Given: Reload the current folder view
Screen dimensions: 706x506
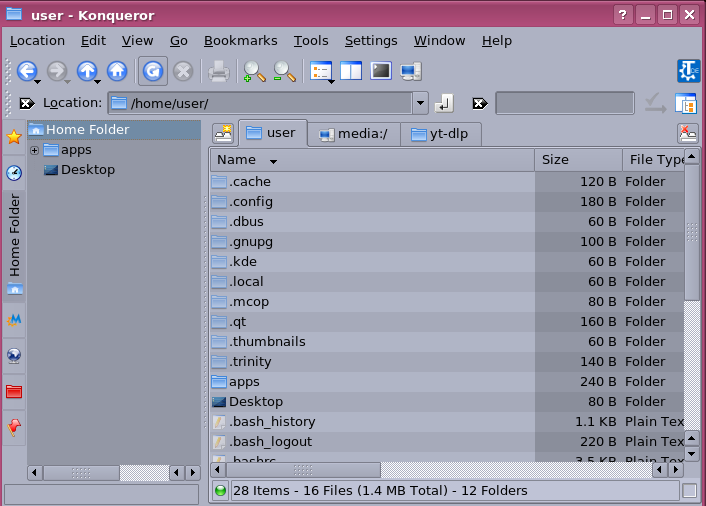Looking at the screenshot, I should pos(152,71).
